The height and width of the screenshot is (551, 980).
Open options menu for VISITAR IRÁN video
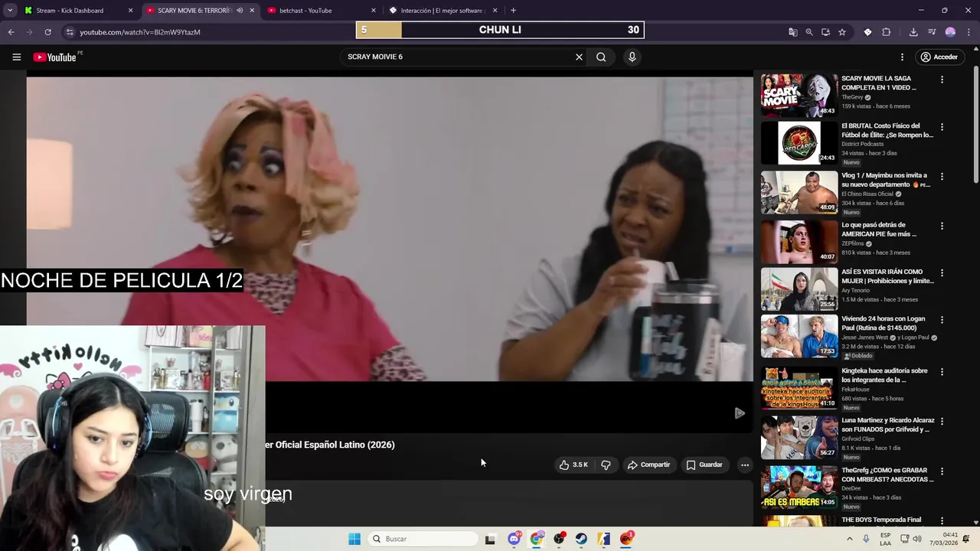click(x=942, y=273)
